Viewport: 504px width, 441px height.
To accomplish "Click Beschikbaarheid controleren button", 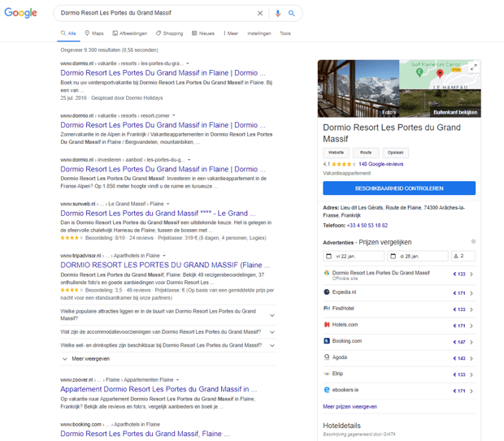I will pos(399,188).
